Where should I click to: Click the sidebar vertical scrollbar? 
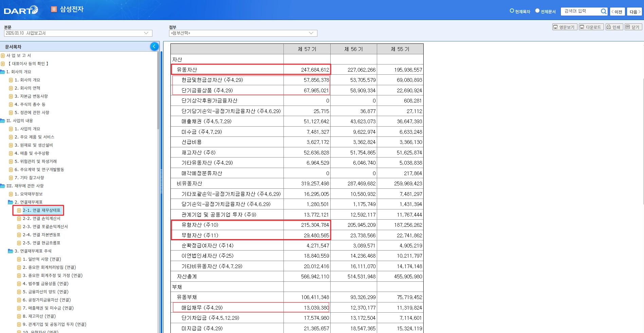(x=158, y=102)
